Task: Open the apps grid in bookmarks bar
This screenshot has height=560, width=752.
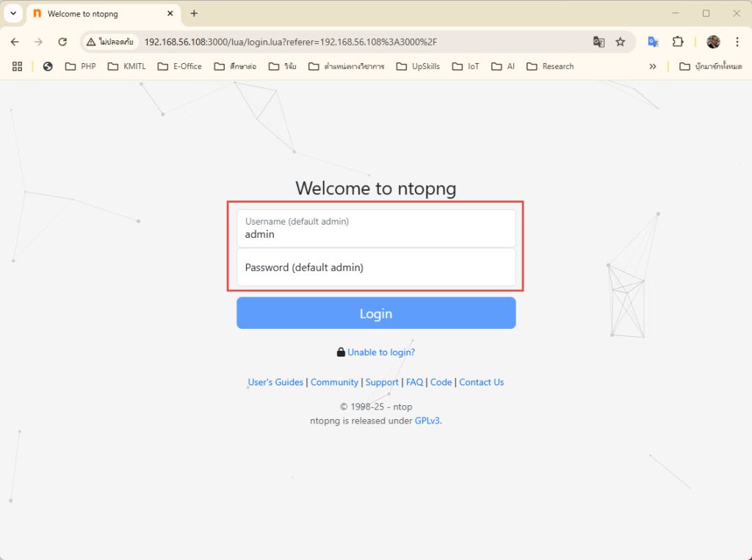Action: pos(18,67)
